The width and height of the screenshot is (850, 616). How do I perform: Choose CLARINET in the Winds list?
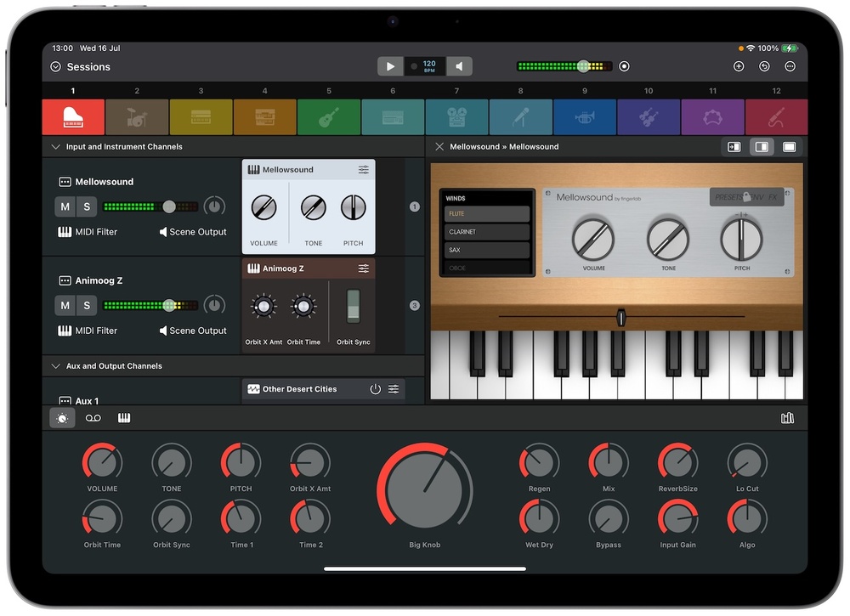[487, 232]
